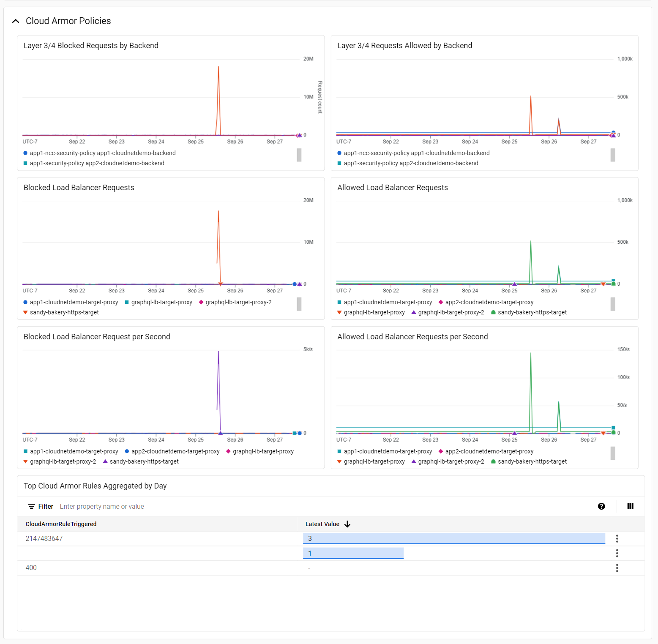Screen dimensions: 658x644
Task: Toggle app1-cloudnetdemo-target-proxy in Blocked Request per Second legend
Action: (71, 451)
